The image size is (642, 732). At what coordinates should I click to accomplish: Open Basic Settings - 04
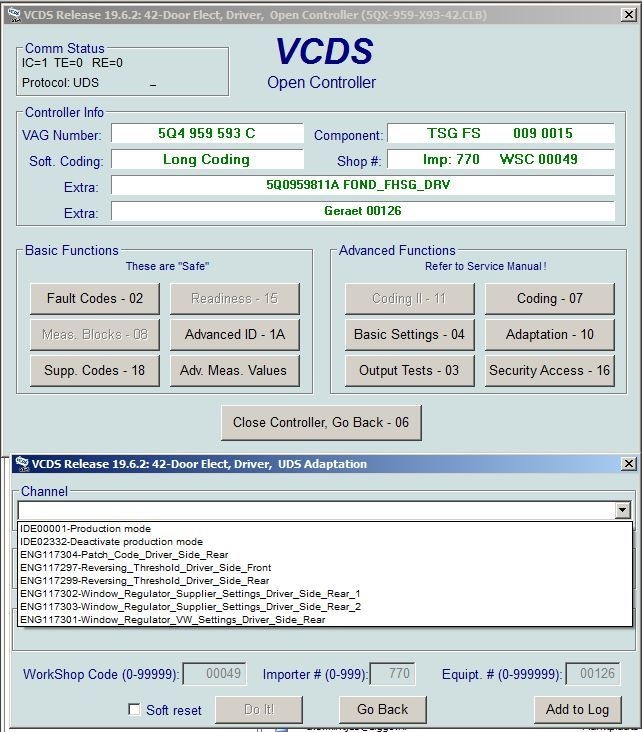409,334
